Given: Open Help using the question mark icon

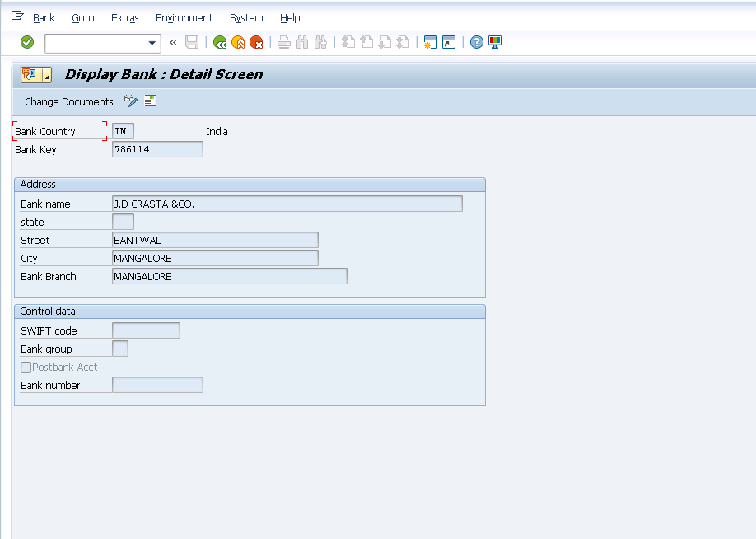Looking at the screenshot, I should point(476,42).
